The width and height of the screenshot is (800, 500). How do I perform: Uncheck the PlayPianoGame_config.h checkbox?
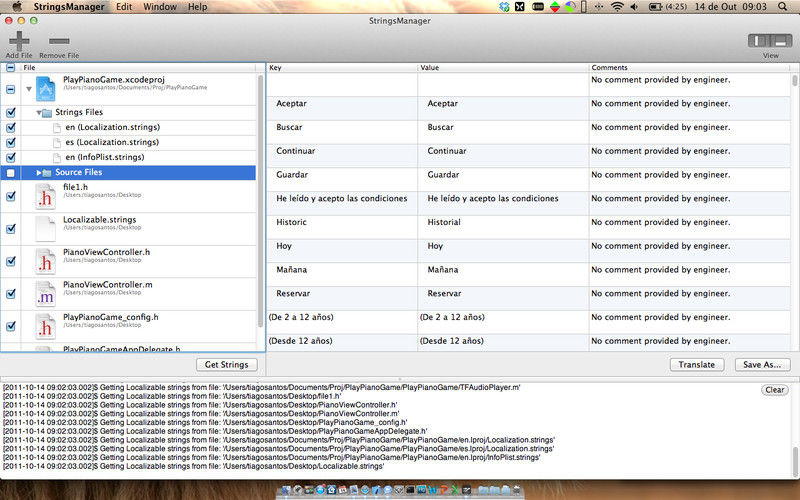point(11,327)
